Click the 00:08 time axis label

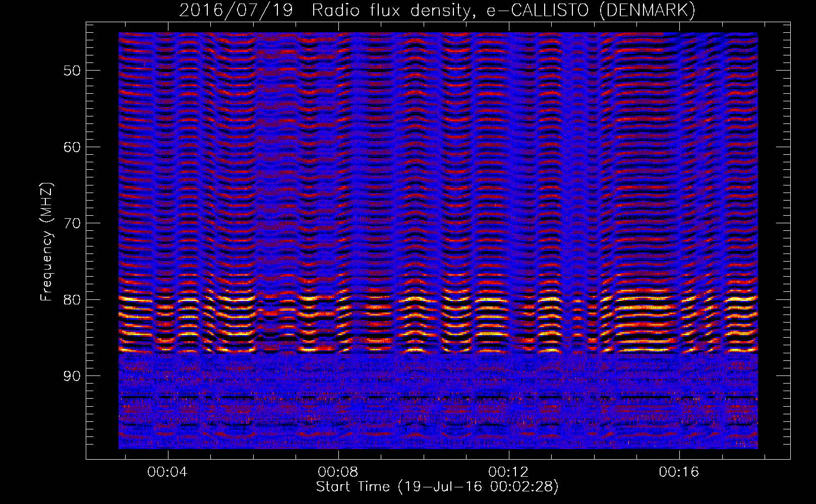tap(338, 472)
